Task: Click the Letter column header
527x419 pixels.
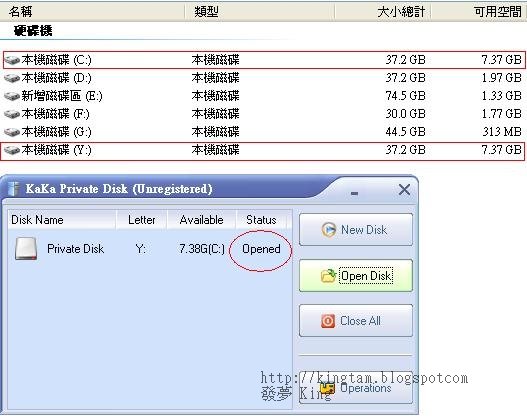Action: [141, 220]
